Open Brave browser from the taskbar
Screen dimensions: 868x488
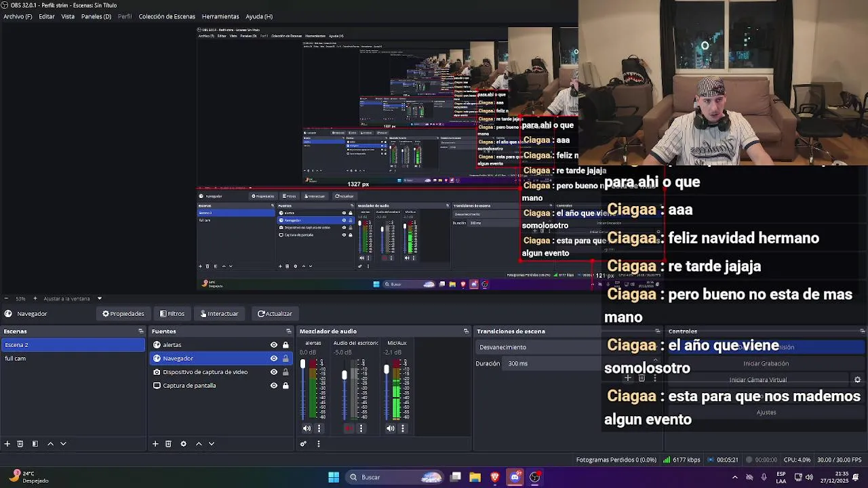click(495, 477)
